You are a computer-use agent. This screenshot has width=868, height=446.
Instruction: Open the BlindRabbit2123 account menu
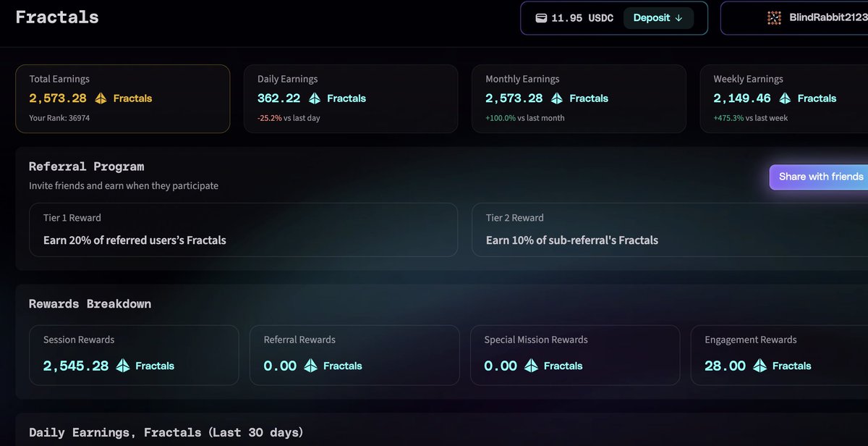pyautogui.click(x=794, y=18)
